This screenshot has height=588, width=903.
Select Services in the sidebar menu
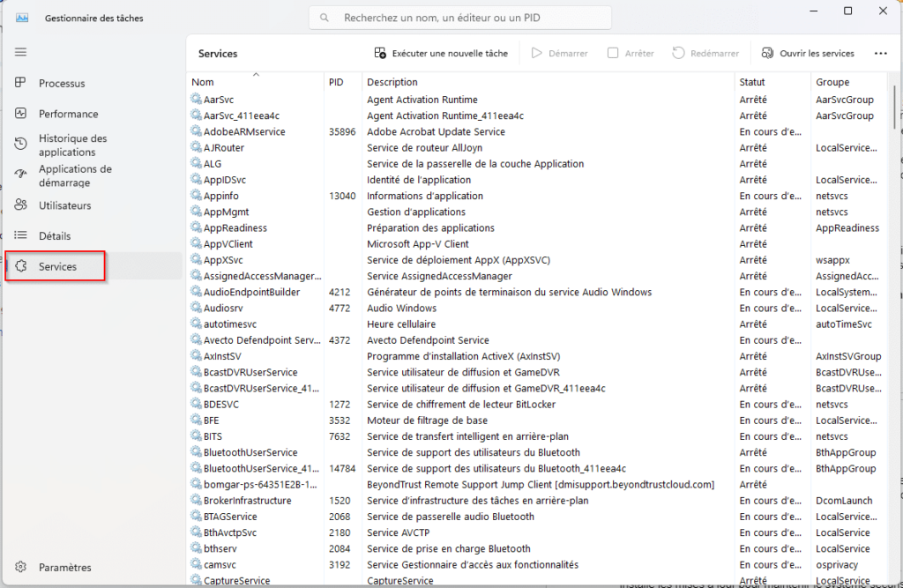(55, 265)
